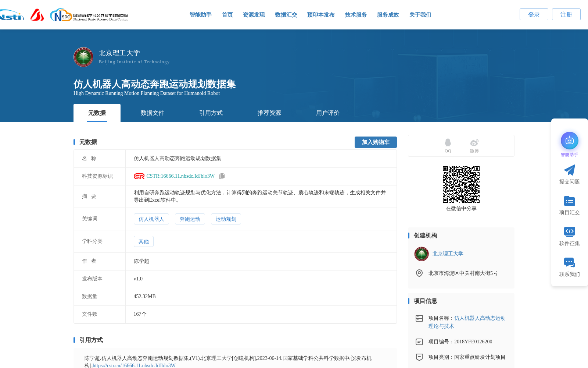Click the 仿人机器人 keyword tag

point(151,219)
